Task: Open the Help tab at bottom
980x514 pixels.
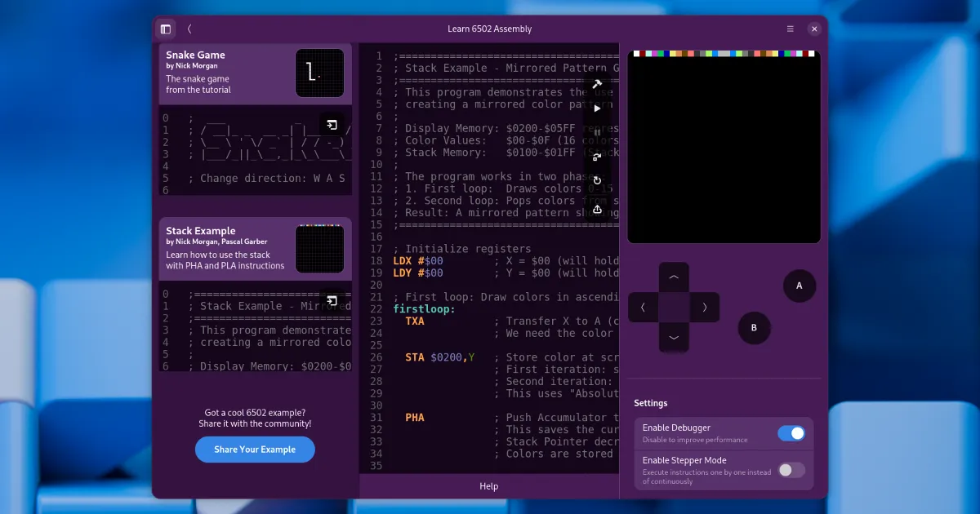Action: [x=488, y=486]
